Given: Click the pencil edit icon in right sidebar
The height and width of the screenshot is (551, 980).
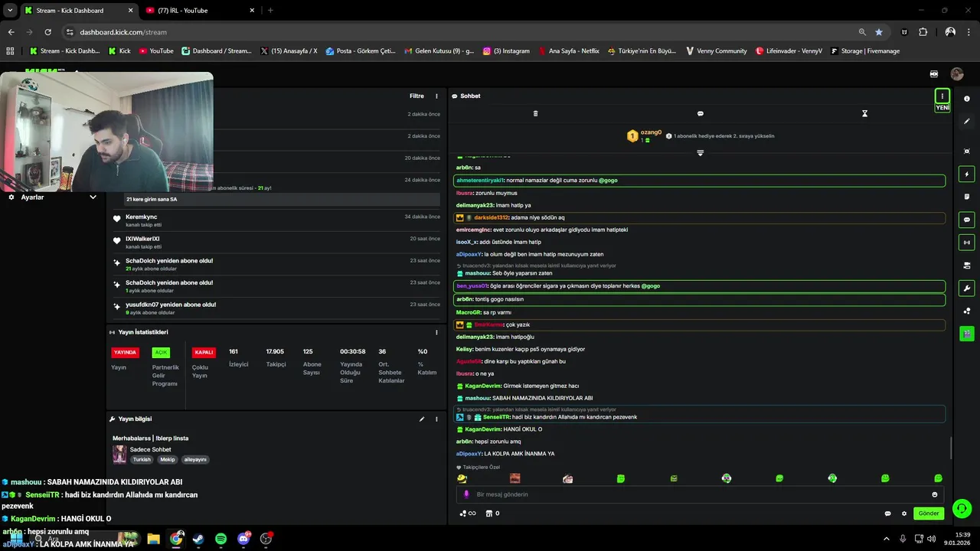Looking at the screenshot, I should [x=967, y=121].
